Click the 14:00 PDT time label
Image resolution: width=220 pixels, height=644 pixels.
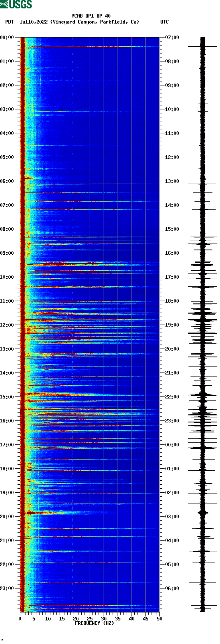pyautogui.click(x=7, y=373)
